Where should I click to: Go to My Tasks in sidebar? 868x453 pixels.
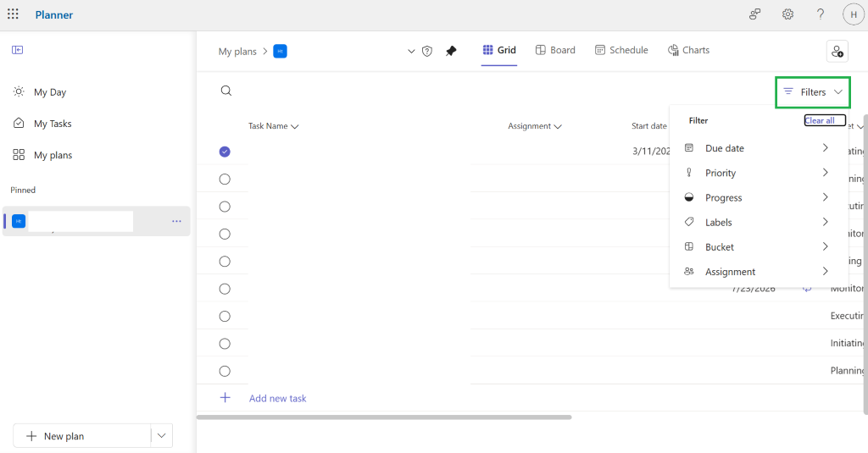click(x=53, y=124)
